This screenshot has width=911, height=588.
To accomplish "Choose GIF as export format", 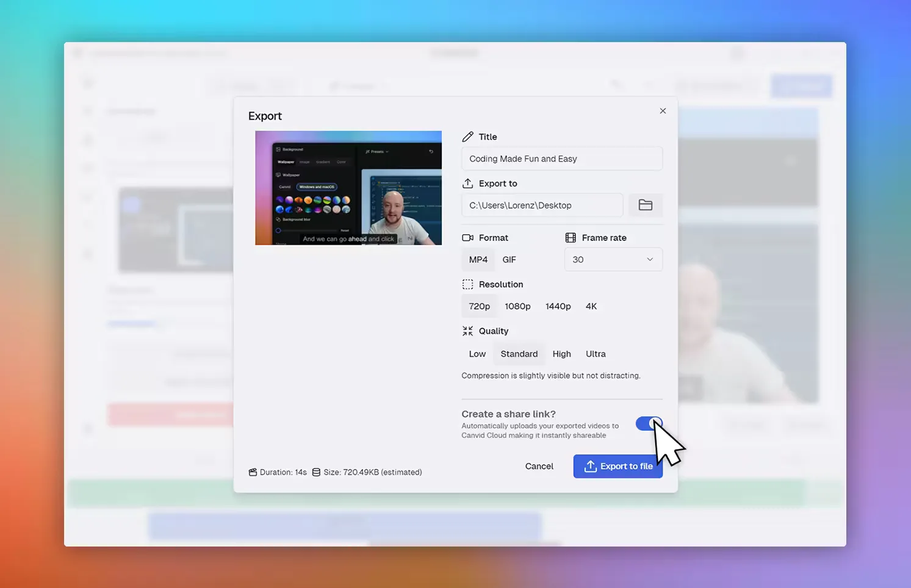I will (509, 259).
